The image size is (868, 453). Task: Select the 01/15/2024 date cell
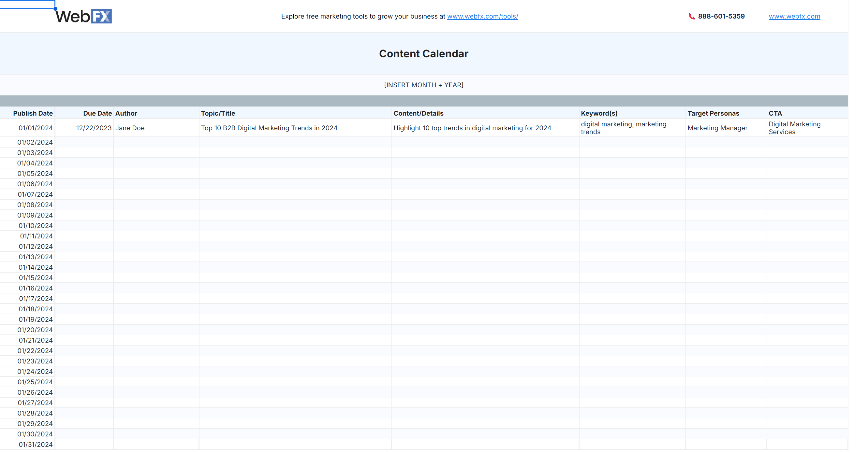[27, 278]
